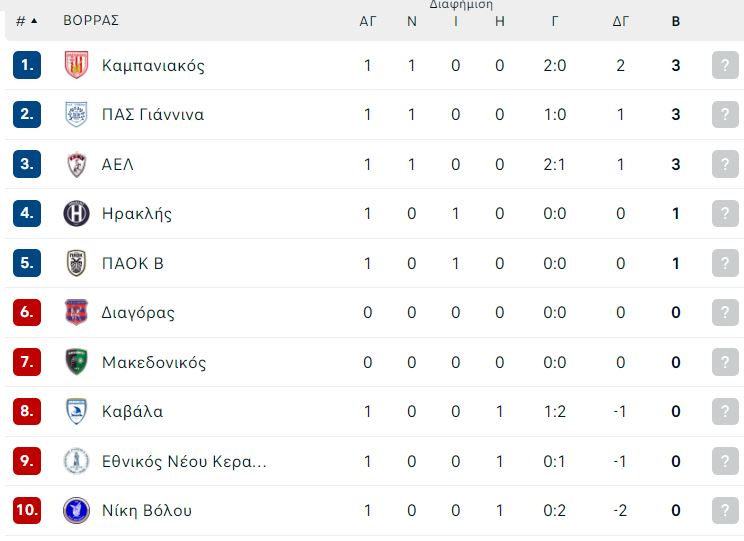The width and height of the screenshot is (744, 541).
Task: Sort standings by the Β points column
Action: tap(676, 21)
